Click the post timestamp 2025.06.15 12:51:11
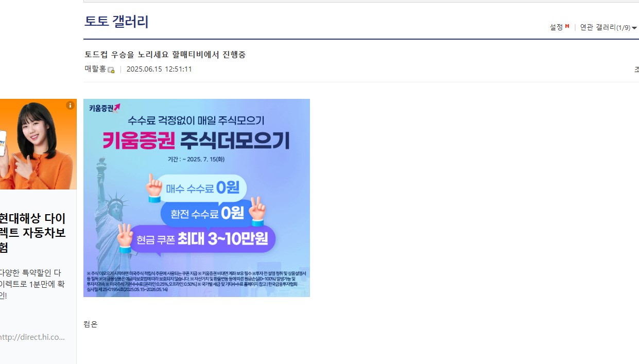Viewport: 639px width, 364px height. 159,69
